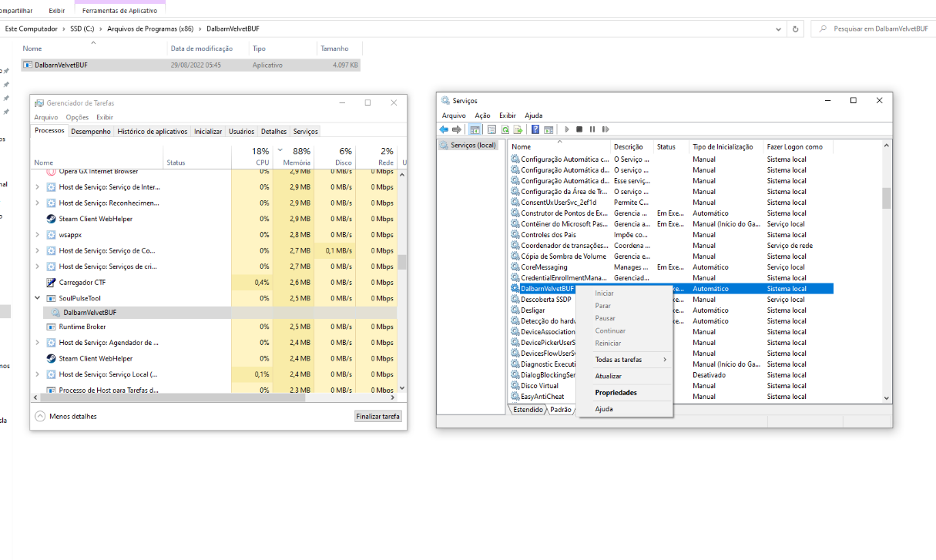Click the Carregador CTF process icon

[x=51, y=282]
